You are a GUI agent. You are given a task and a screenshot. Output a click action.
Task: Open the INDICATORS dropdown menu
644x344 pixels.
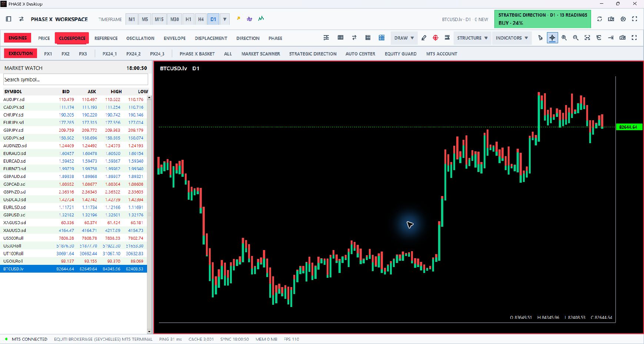[x=512, y=38]
